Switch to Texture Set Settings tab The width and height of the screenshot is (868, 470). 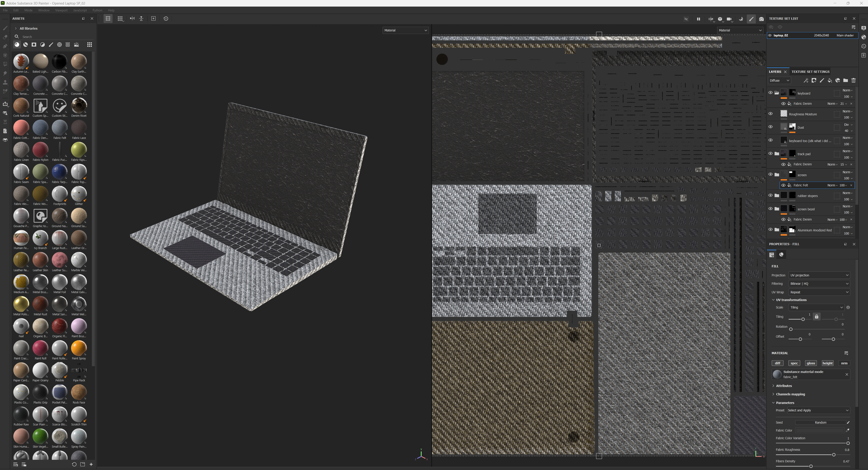pos(810,72)
